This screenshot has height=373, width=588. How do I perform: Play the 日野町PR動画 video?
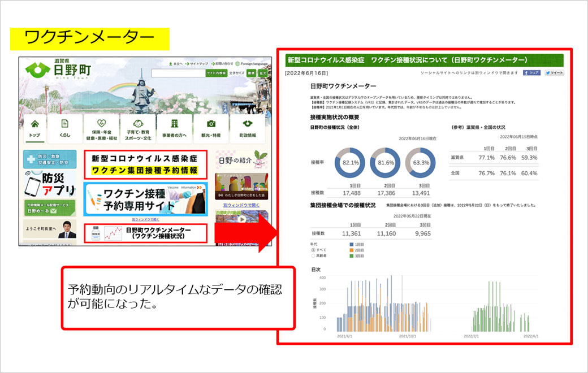[242, 219]
